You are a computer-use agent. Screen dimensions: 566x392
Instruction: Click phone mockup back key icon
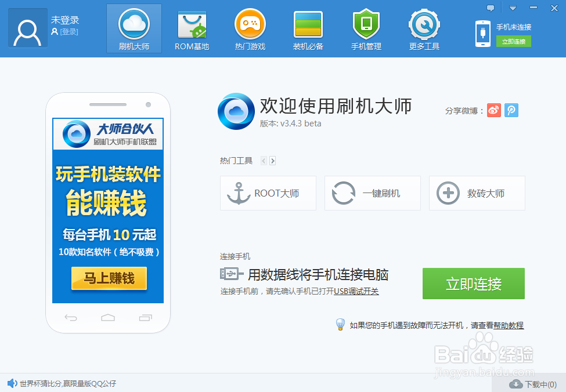(x=71, y=318)
